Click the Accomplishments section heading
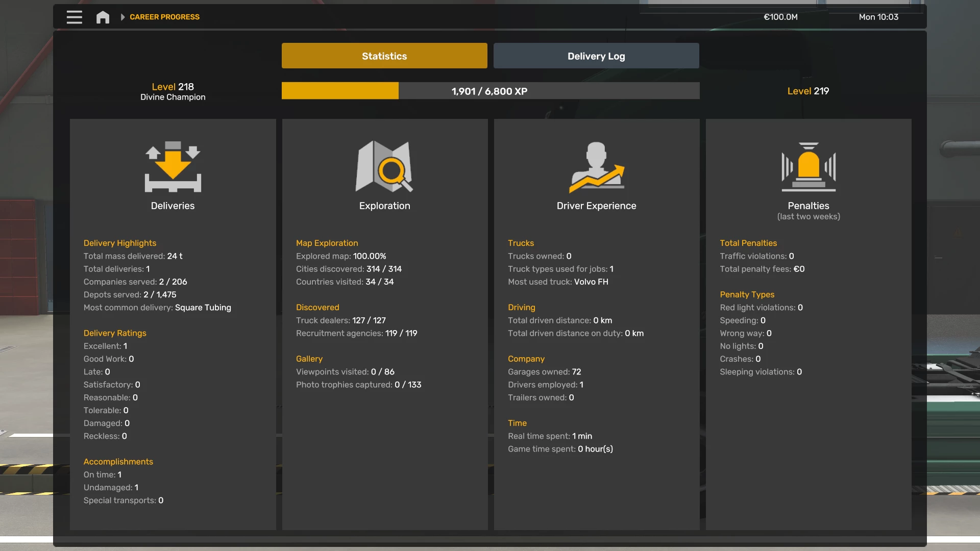Image resolution: width=980 pixels, height=551 pixels. point(118,461)
